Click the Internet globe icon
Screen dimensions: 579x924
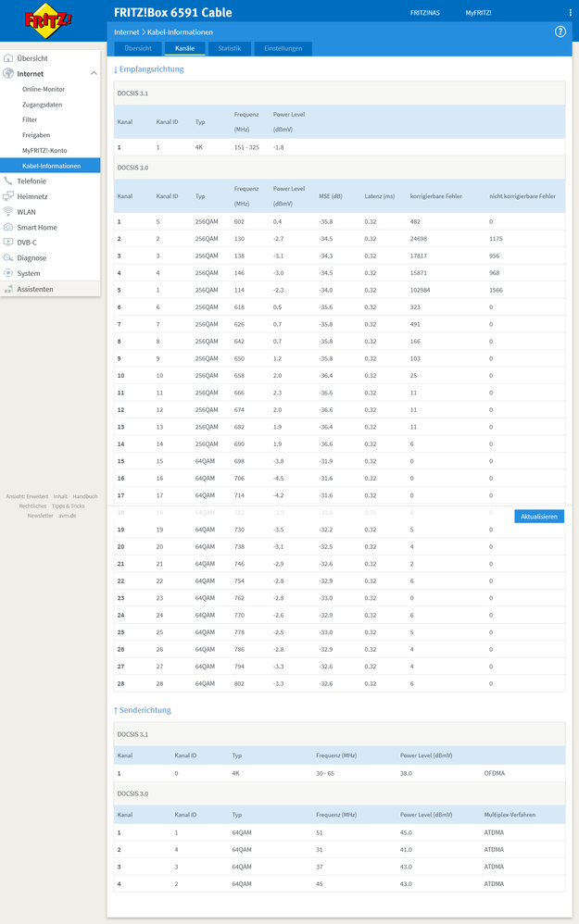(8, 73)
